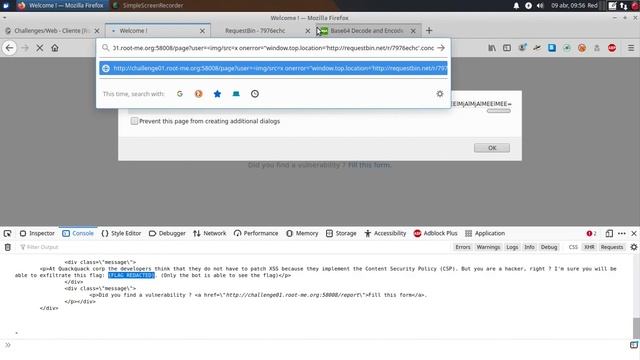This screenshot has height=360, width=640.
Task: Open the system notifications bell
Action: coord(516,6)
